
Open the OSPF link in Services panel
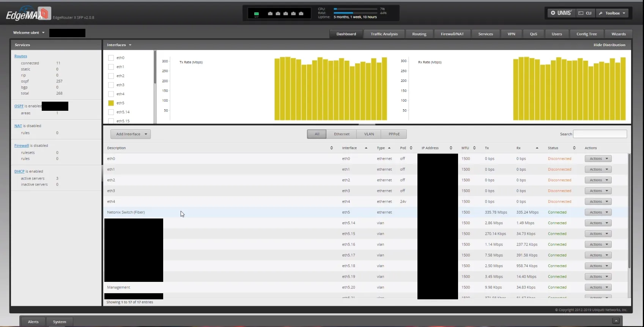click(x=19, y=106)
